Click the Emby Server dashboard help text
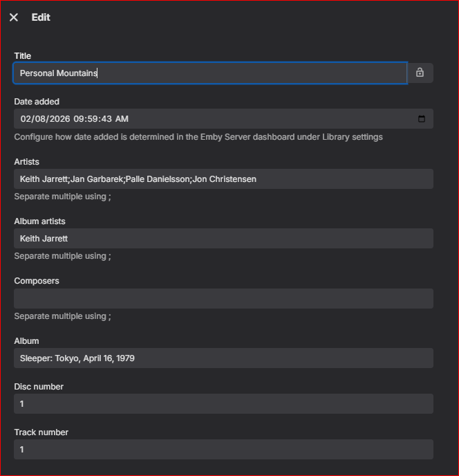459x476 pixels. 198,137
